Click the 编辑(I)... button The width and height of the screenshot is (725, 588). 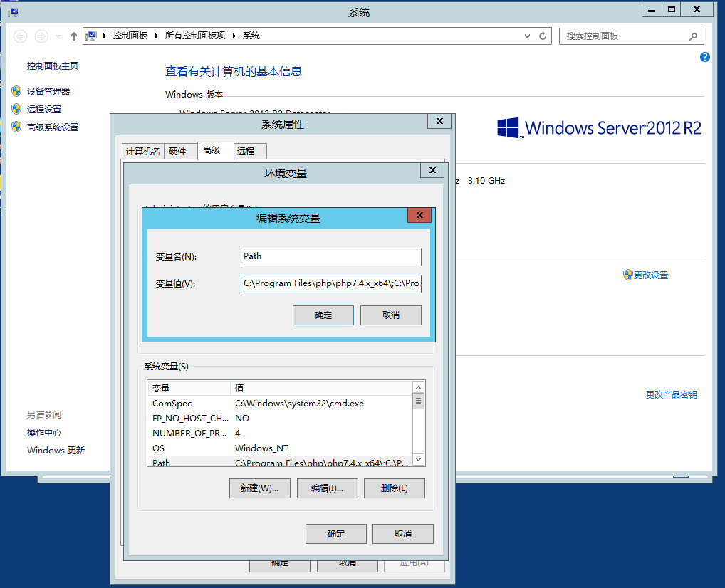point(328,488)
